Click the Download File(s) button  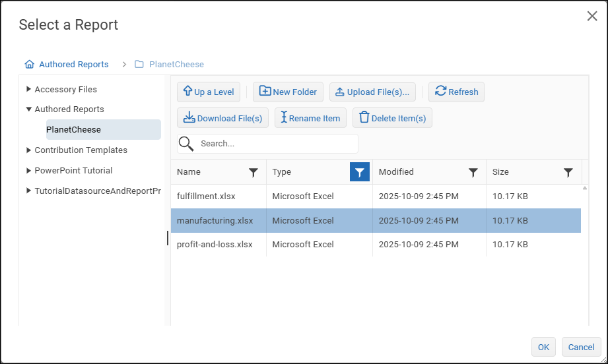pyautogui.click(x=222, y=118)
